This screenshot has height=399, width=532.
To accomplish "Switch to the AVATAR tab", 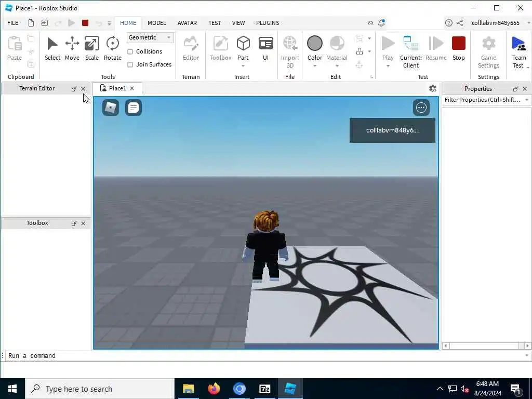I will pyautogui.click(x=187, y=23).
